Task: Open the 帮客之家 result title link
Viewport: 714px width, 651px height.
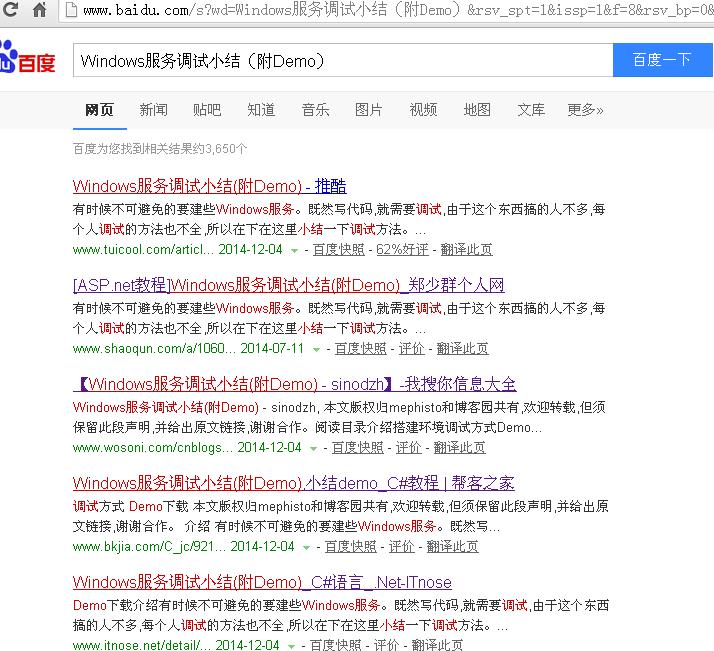Action: click(294, 483)
